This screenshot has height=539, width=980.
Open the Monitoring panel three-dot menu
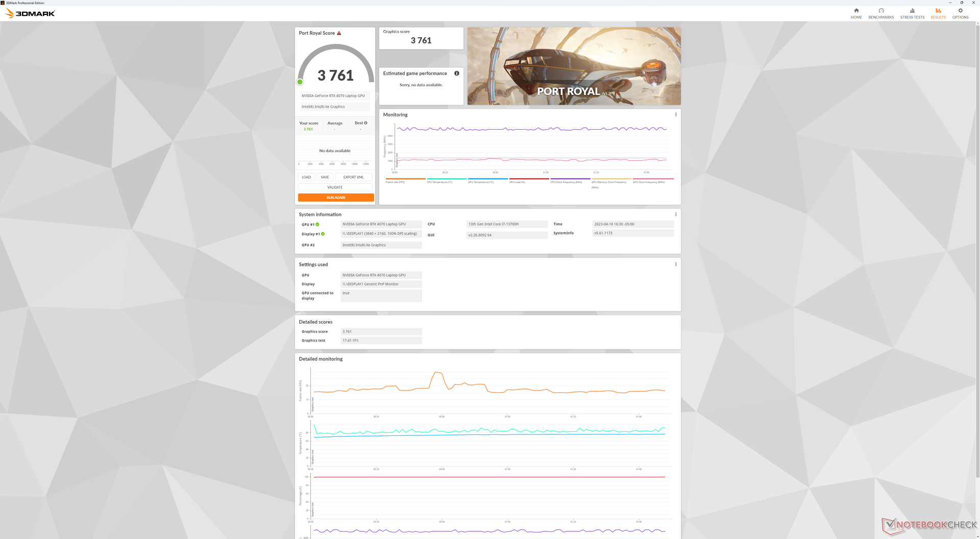[x=676, y=115]
